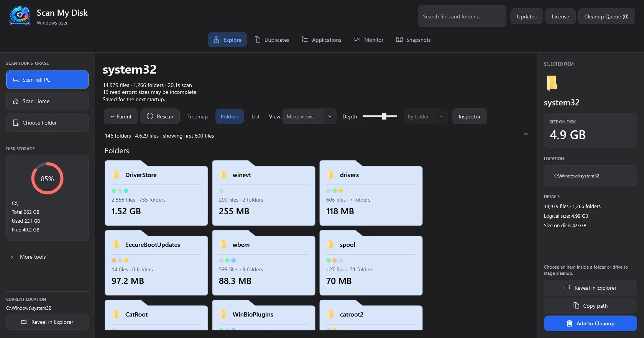Click the Applications list icon
This screenshot has height=338, width=644.
tap(305, 39)
